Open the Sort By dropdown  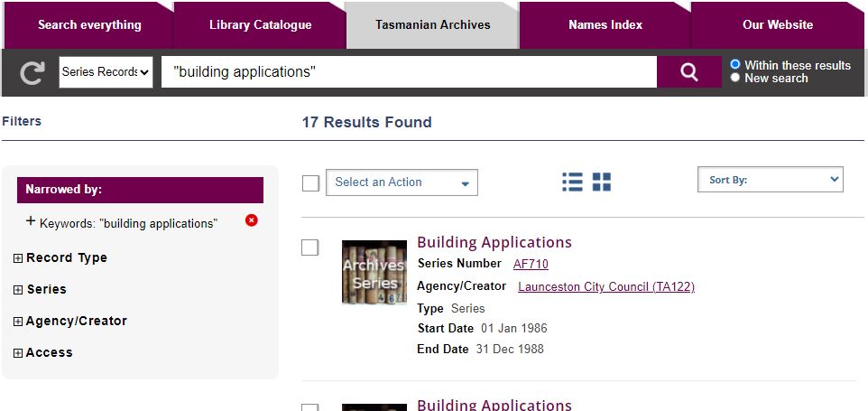click(x=770, y=180)
